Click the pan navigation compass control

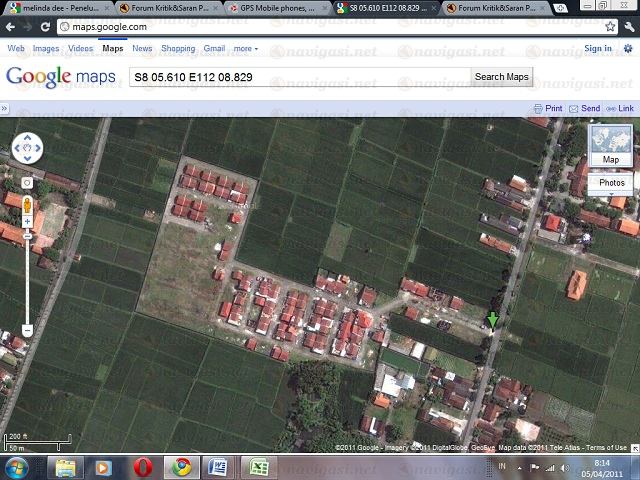pos(27,150)
